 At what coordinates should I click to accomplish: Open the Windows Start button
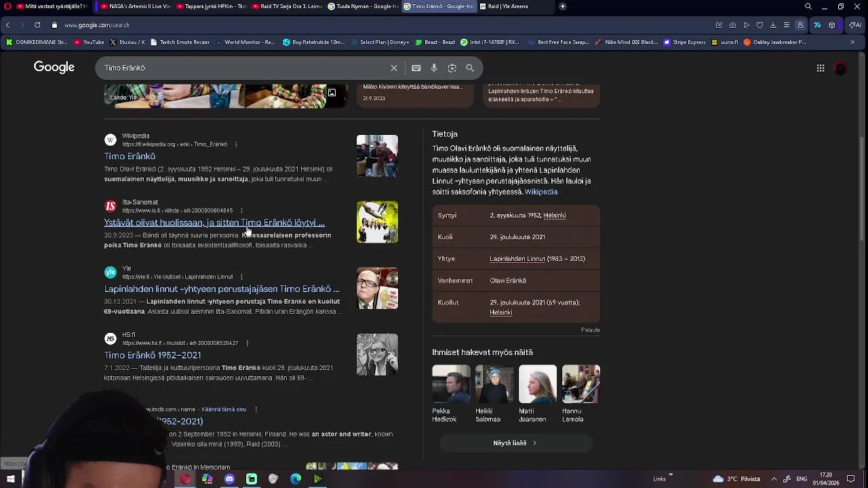click(x=11, y=479)
